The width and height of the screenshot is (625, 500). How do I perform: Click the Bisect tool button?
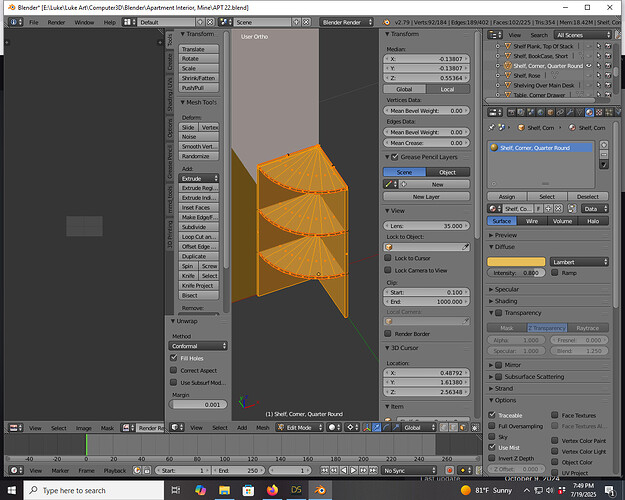click(199, 295)
